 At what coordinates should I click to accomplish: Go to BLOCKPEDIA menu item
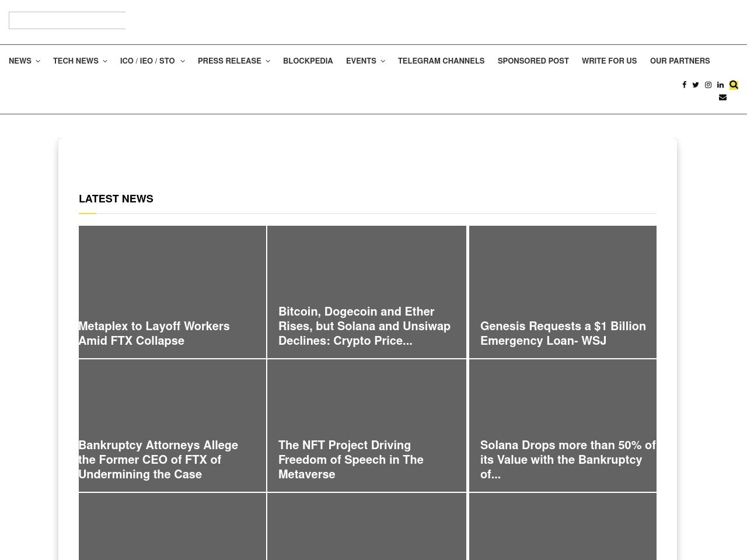click(x=308, y=61)
